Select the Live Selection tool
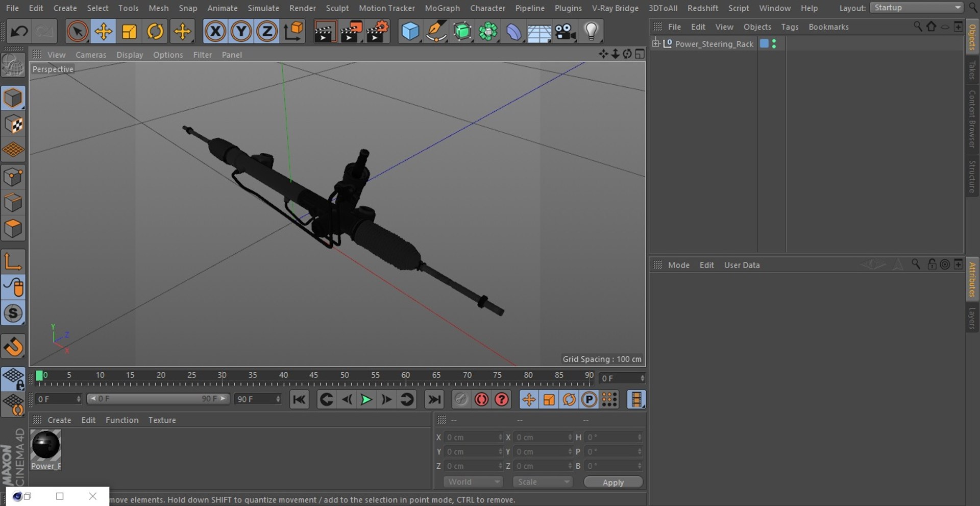The width and height of the screenshot is (980, 506). [x=77, y=32]
